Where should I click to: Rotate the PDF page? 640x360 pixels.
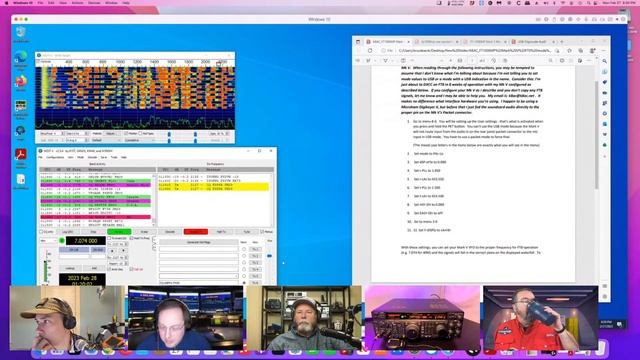493,60
